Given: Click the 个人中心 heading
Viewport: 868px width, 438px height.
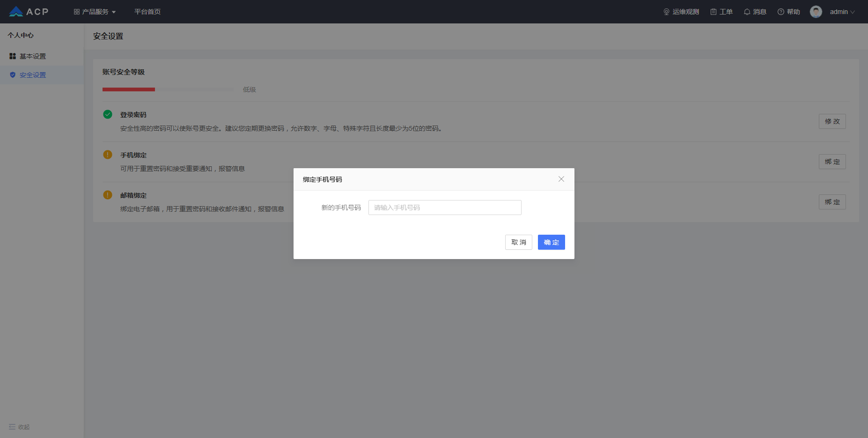Looking at the screenshot, I should click(x=21, y=35).
